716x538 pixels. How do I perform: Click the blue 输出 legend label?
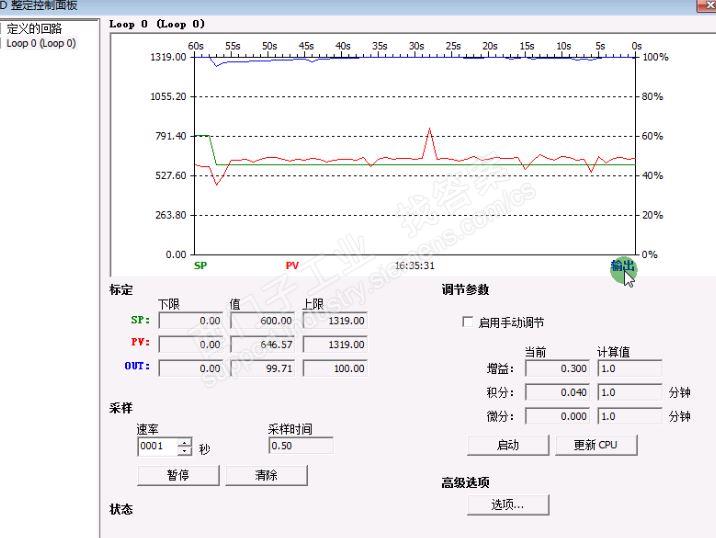[x=622, y=266]
